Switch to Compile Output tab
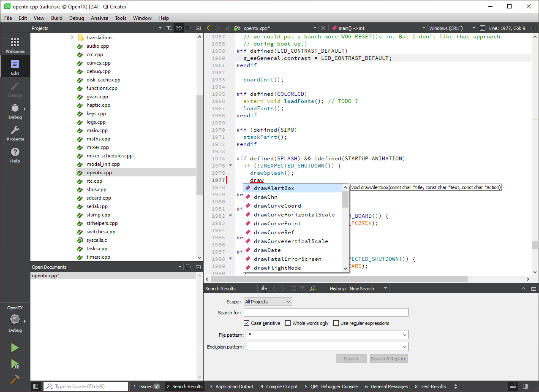This screenshot has height=392, width=539. [x=279, y=387]
